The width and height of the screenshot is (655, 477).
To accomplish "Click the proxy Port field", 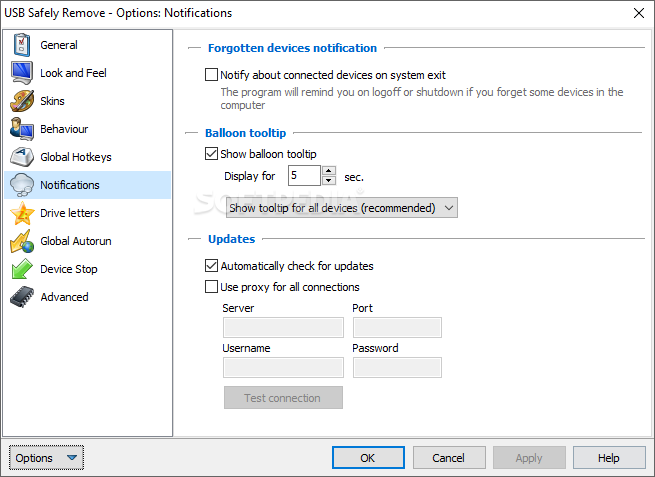I will (397, 327).
